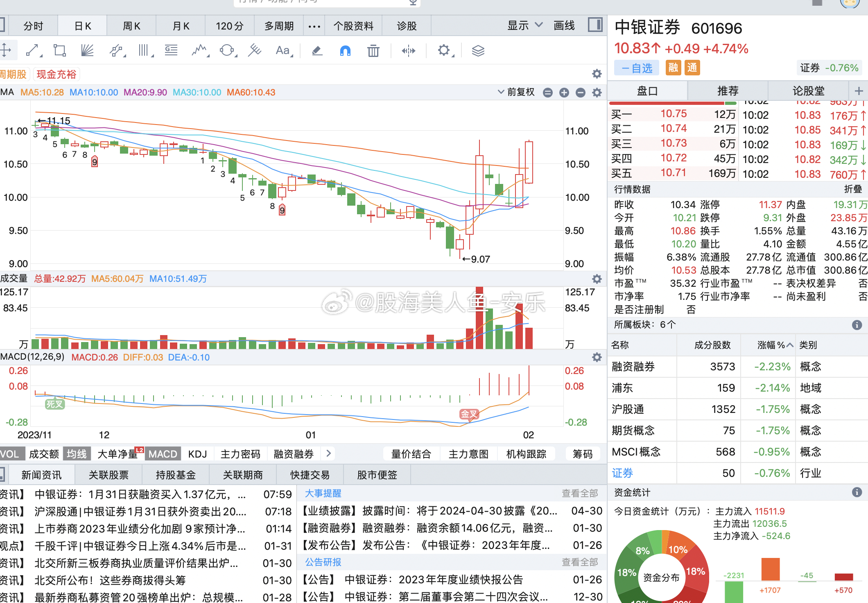The height and width of the screenshot is (603, 868).
Task: Click the eraser tool icon
Action: point(317,50)
